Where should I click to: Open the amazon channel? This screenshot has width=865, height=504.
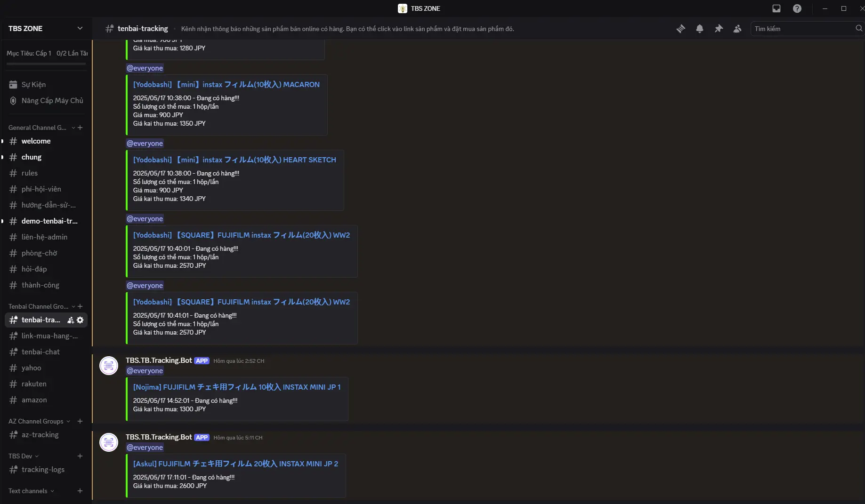(x=46, y=400)
